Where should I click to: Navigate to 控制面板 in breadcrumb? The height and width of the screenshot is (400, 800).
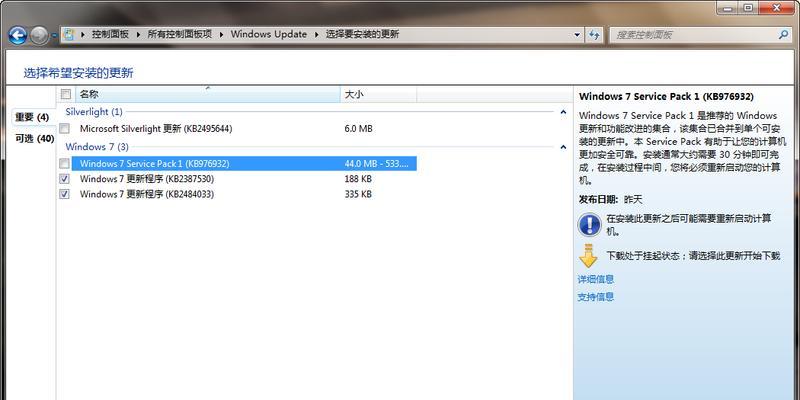[110, 35]
